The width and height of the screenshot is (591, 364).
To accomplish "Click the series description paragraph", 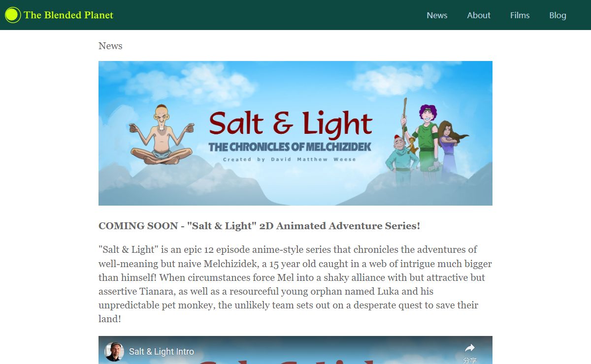I will click(x=295, y=284).
